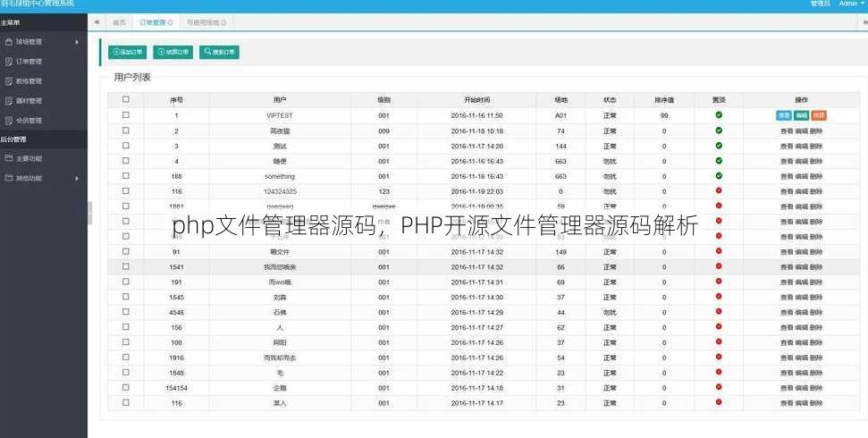Open the Admin user dropdown
The width and height of the screenshot is (868, 438).
click(851, 4)
